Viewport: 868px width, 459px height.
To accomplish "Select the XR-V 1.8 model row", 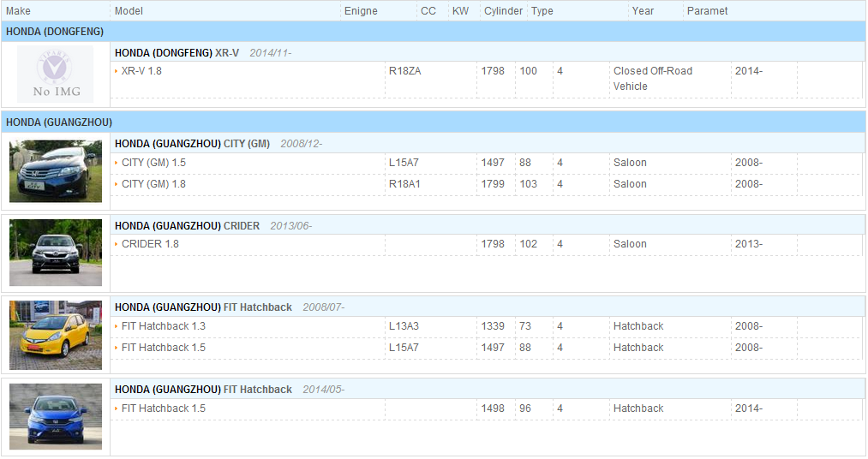I will (141, 71).
